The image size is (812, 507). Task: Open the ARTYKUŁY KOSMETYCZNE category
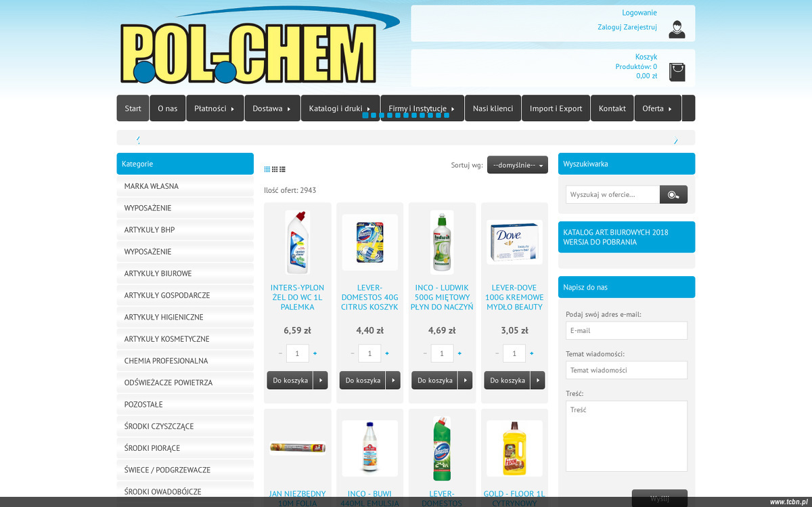click(185, 339)
